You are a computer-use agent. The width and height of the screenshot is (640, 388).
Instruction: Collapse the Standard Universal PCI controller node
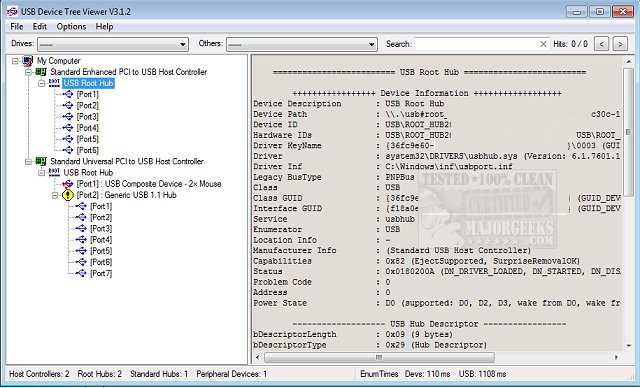[x=29, y=162]
